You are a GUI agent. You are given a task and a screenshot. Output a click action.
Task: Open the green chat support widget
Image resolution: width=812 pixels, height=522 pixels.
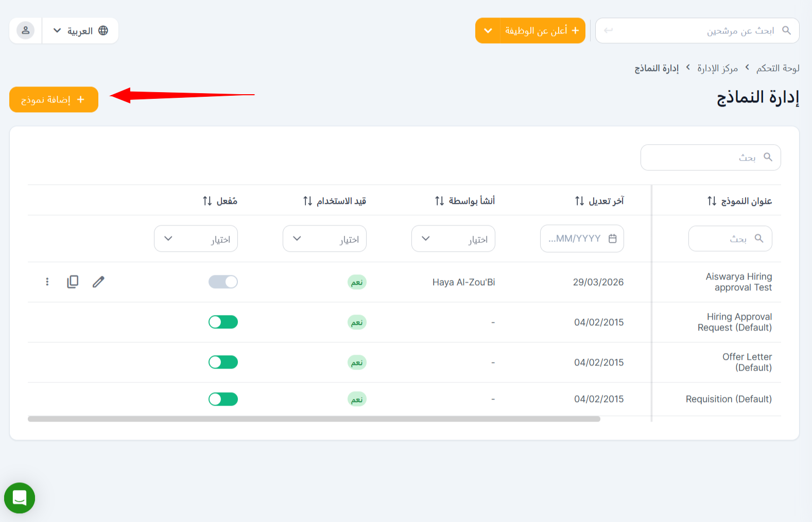[x=20, y=498]
